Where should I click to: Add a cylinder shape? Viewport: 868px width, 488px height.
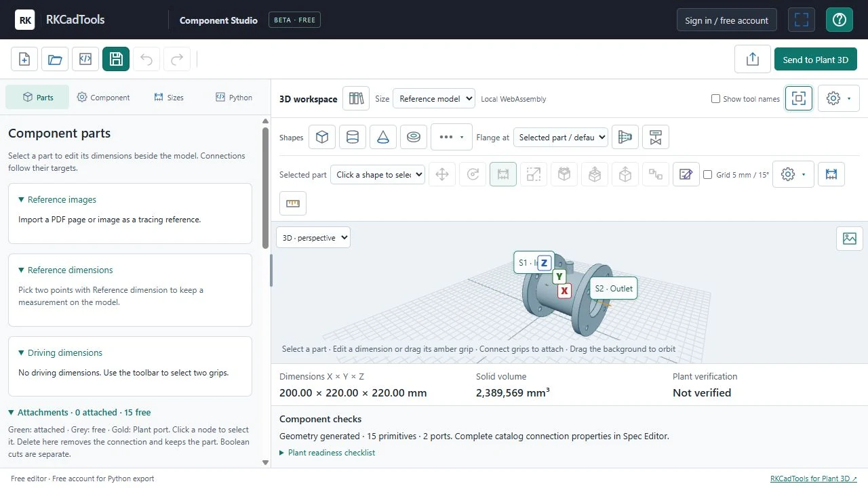point(353,137)
